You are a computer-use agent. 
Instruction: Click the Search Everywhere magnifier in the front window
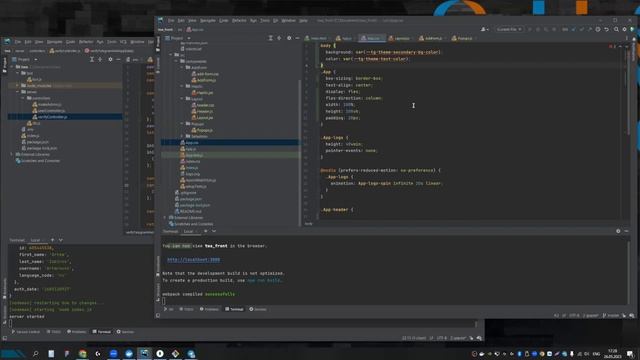tap(616, 29)
